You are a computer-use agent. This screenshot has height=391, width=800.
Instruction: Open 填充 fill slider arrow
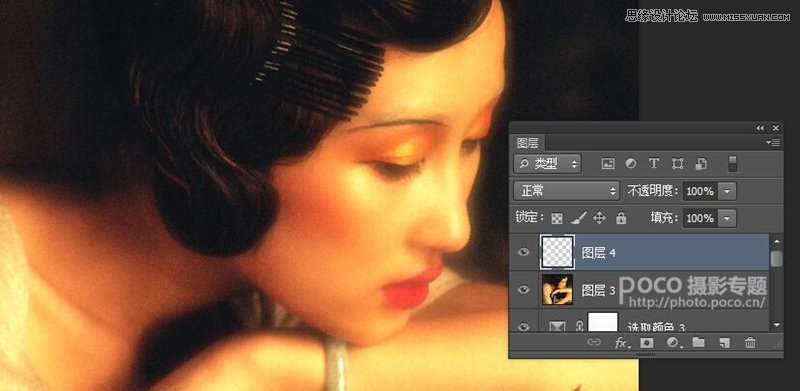pos(727,218)
